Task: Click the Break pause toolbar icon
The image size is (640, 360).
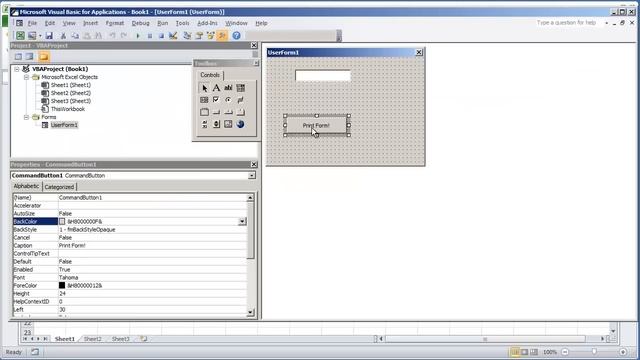Action: click(150, 36)
